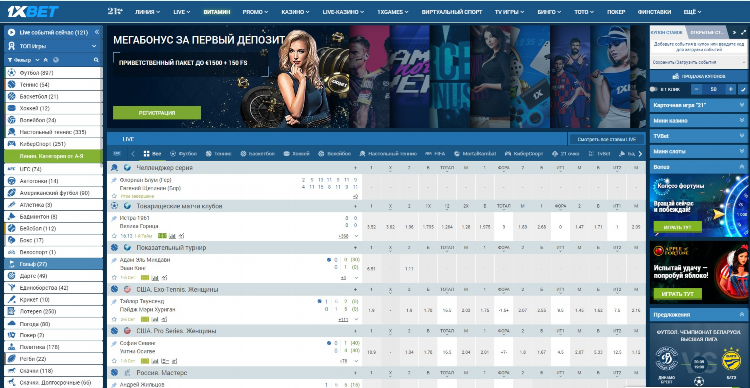Click the video stream icon in the live tabs bar

[117, 154]
